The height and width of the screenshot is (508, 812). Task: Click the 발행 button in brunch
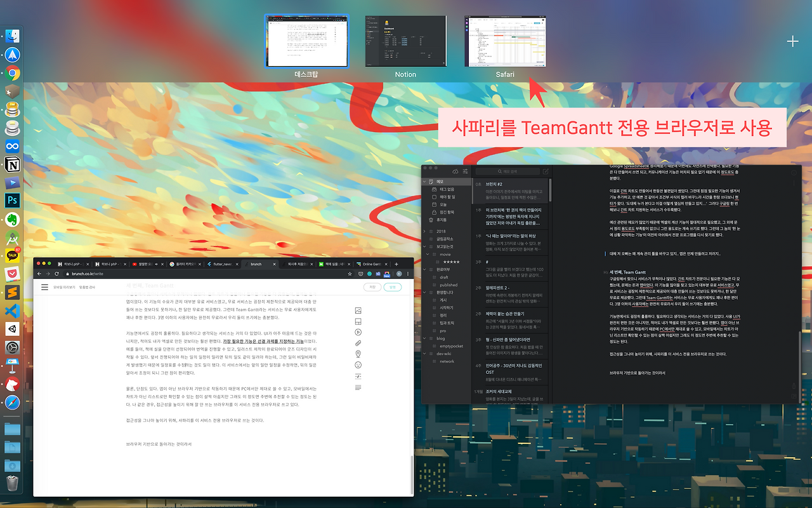click(392, 287)
